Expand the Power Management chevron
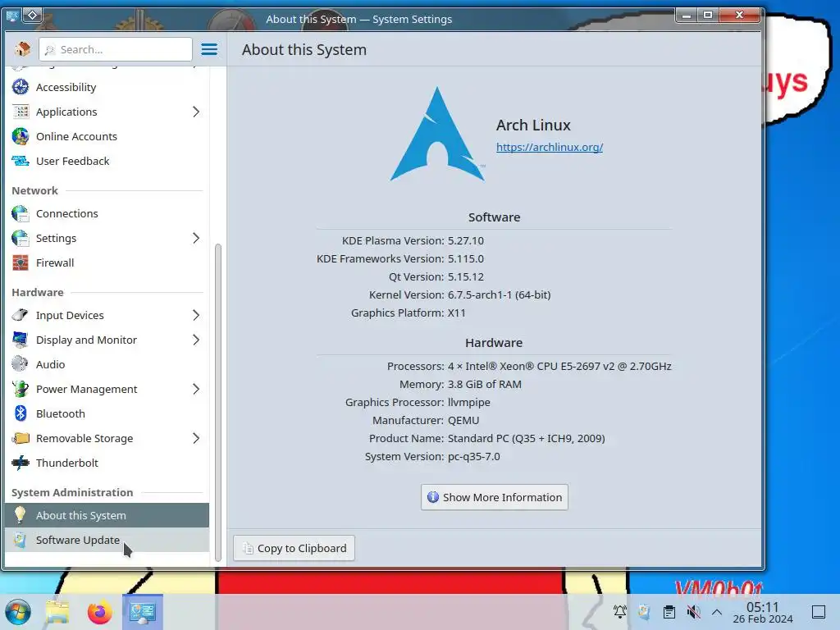The height and width of the screenshot is (630, 840). tap(196, 389)
